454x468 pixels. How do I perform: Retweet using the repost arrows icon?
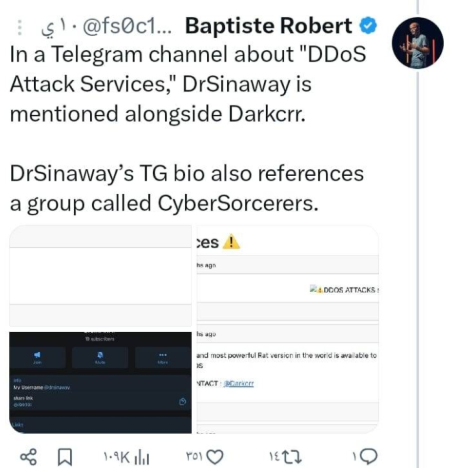(x=292, y=457)
